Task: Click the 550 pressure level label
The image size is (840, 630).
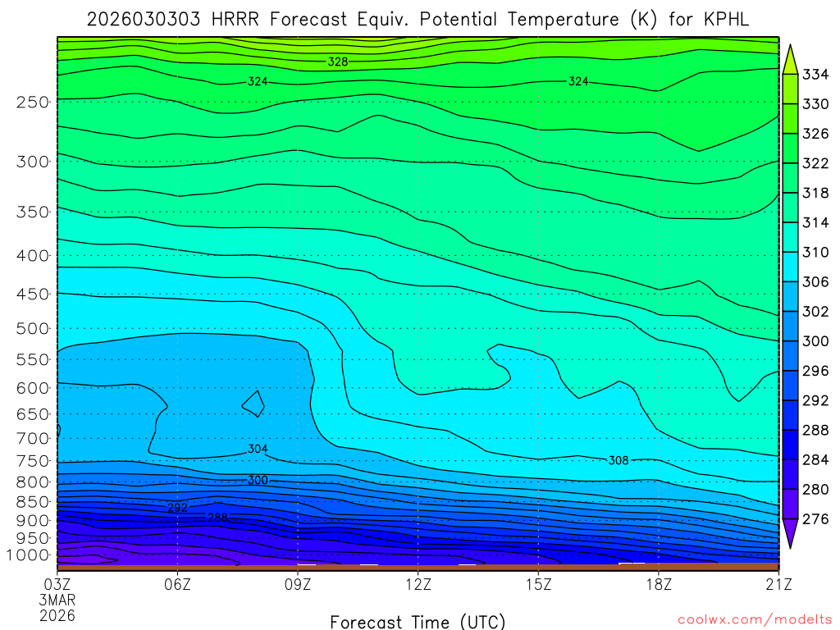Action: pyautogui.click(x=33, y=359)
